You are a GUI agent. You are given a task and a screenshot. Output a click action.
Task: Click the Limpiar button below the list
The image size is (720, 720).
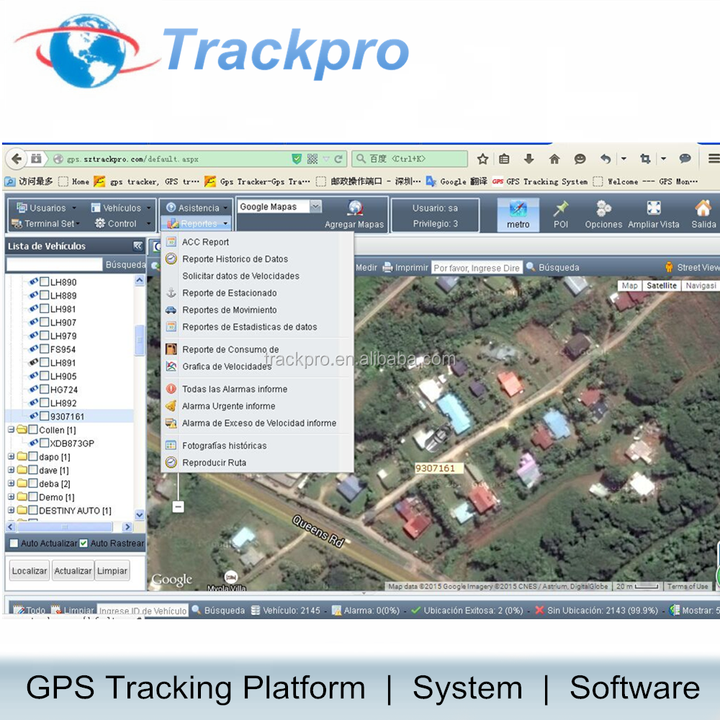coord(112,571)
